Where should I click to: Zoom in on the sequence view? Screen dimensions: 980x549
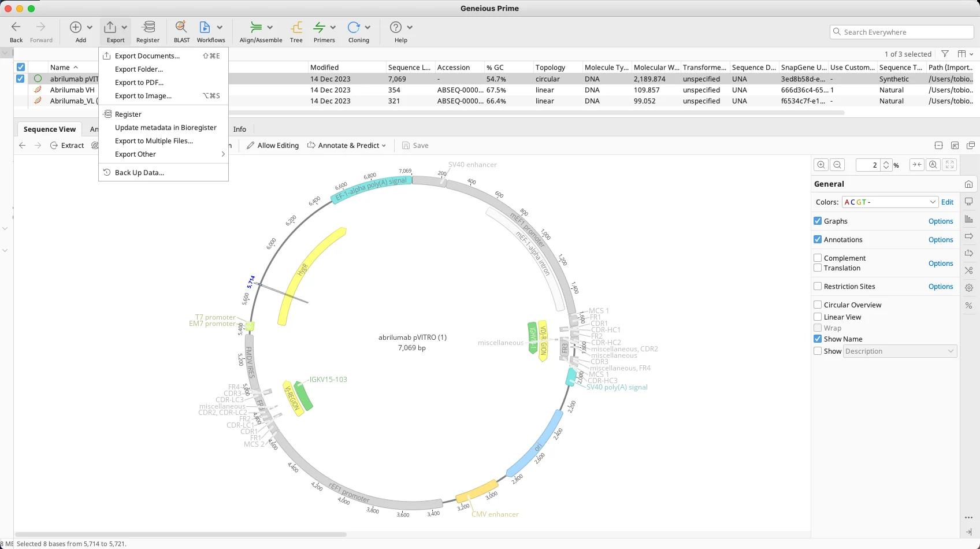pyautogui.click(x=821, y=165)
